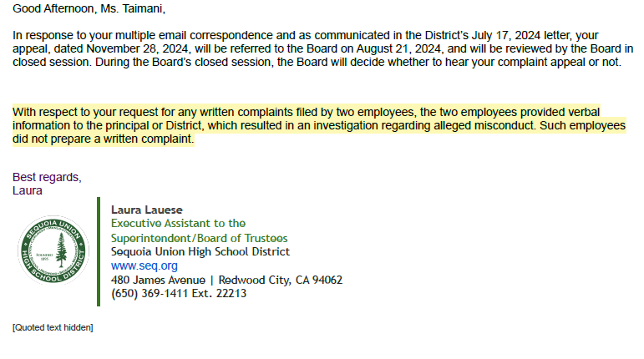Expand the Quoted text hidden section

[53, 327]
